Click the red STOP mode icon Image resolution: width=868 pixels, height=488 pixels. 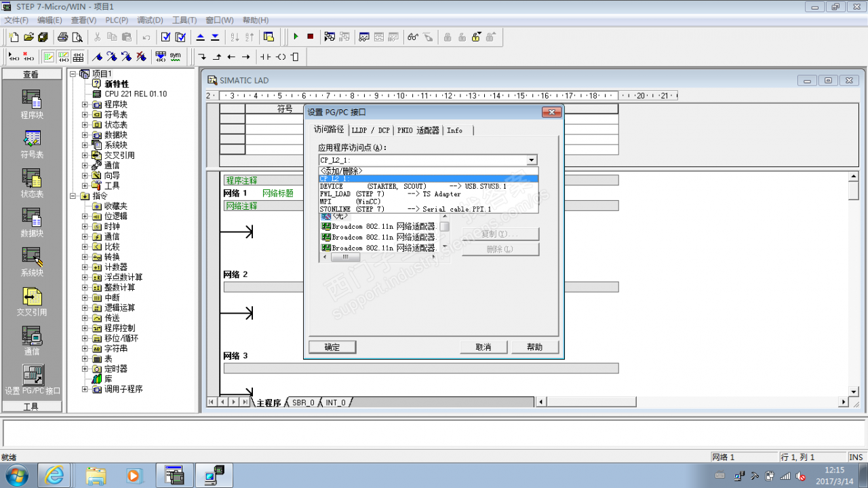tap(310, 37)
